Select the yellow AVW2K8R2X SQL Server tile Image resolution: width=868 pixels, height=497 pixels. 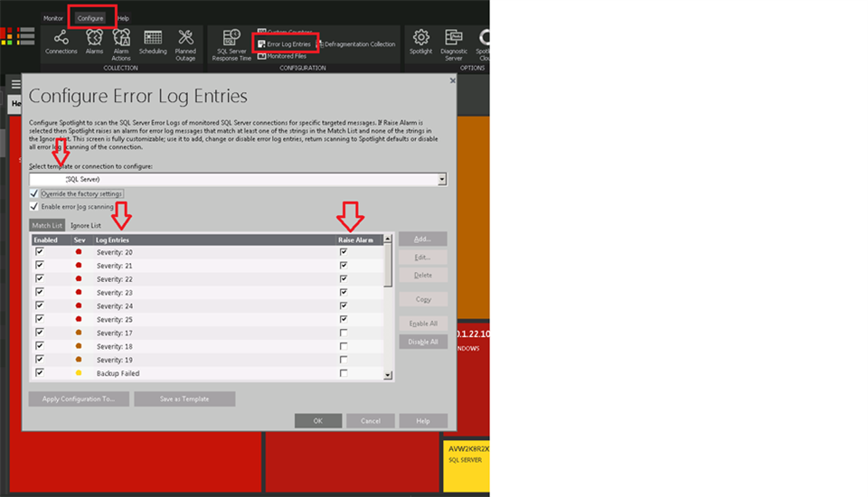pos(467,466)
